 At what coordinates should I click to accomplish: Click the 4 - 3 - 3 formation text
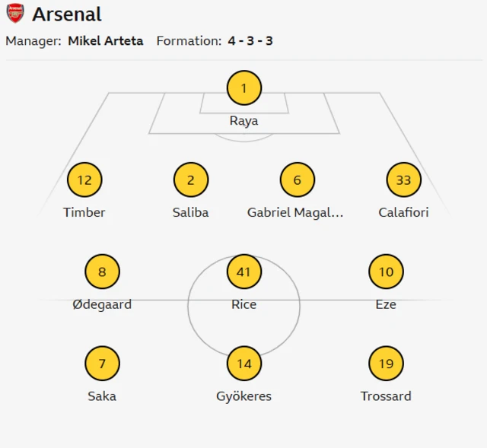pyautogui.click(x=250, y=41)
